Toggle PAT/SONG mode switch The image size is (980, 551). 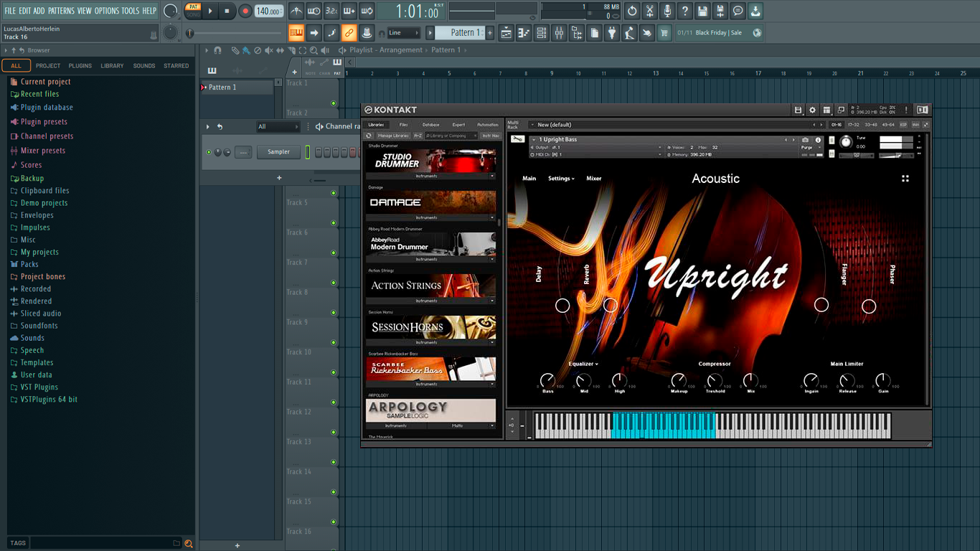point(193,11)
